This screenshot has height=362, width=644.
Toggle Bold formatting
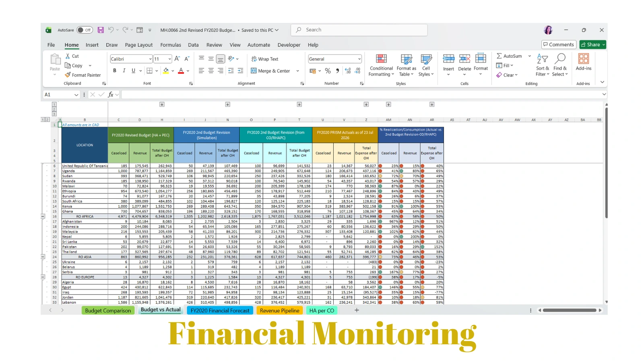(x=115, y=71)
